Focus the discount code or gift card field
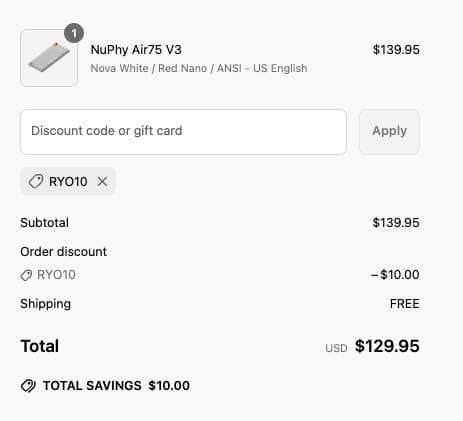463x421 pixels. pyautogui.click(x=183, y=132)
